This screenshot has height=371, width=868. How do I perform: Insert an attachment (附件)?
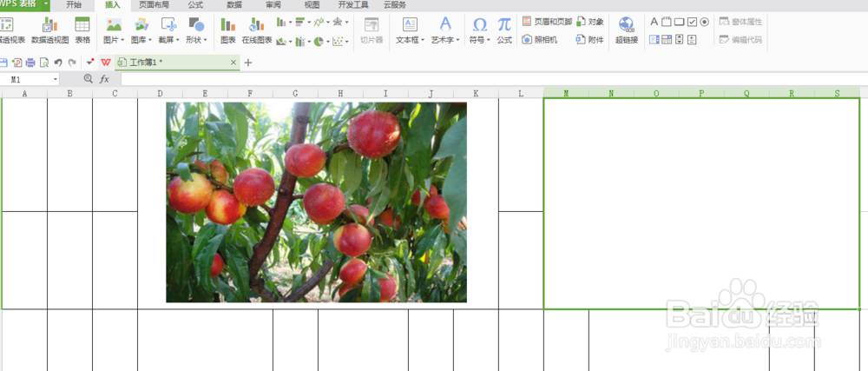pyautogui.click(x=590, y=40)
